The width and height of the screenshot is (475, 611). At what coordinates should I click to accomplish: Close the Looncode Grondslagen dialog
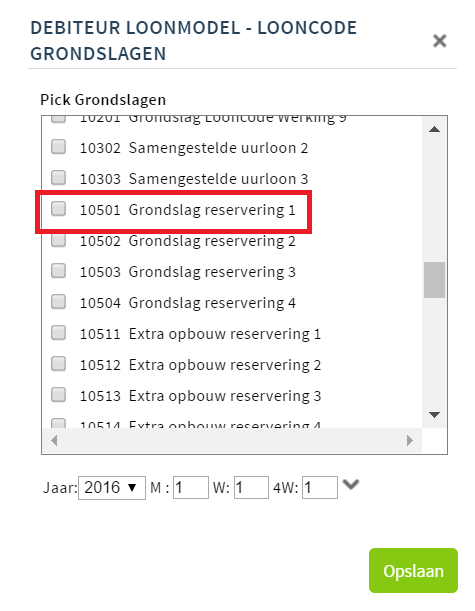point(440,41)
